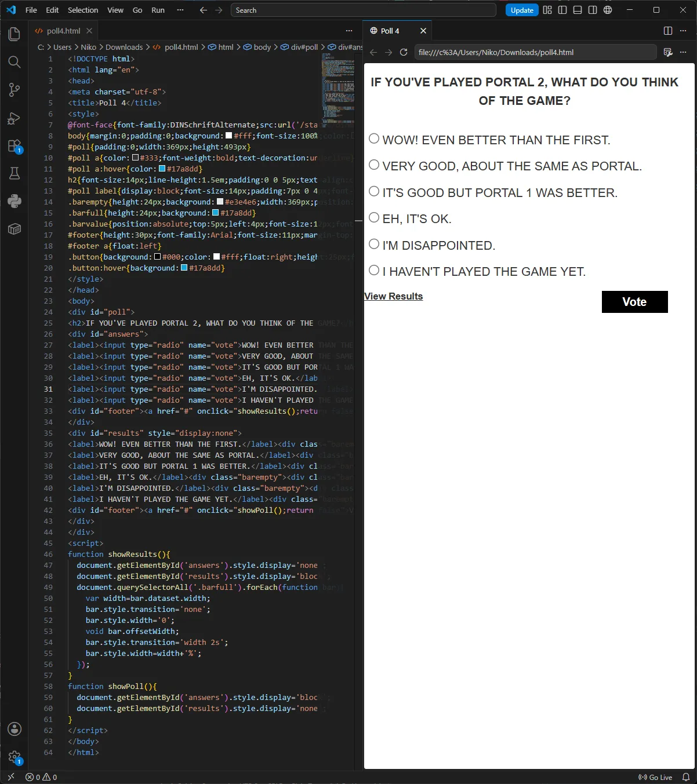Open more options beside preview address bar
This screenshot has height=784, width=697.
pyautogui.click(x=683, y=52)
